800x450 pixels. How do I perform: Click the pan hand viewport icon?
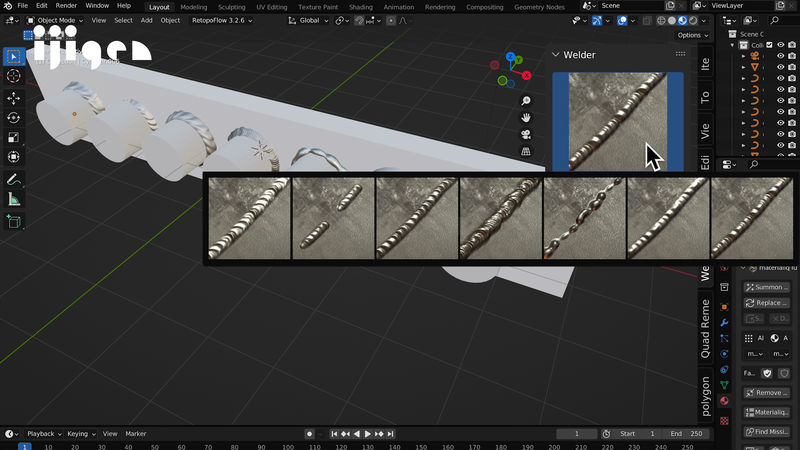pyautogui.click(x=526, y=117)
